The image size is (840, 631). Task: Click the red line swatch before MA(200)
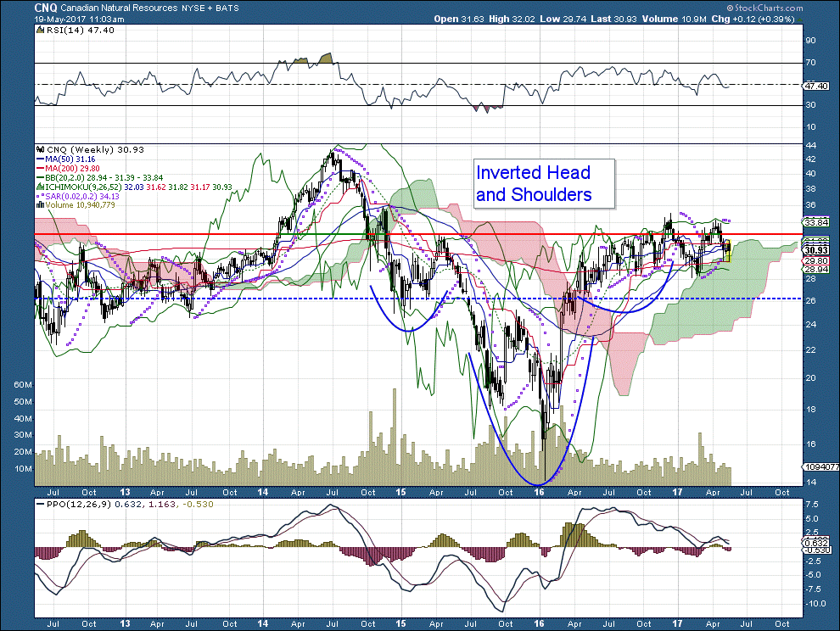pyautogui.click(x=41, y=169)
